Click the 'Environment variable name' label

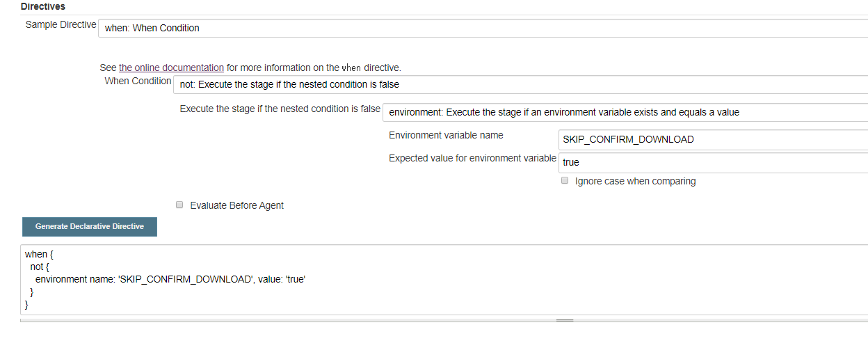(446, 135)
